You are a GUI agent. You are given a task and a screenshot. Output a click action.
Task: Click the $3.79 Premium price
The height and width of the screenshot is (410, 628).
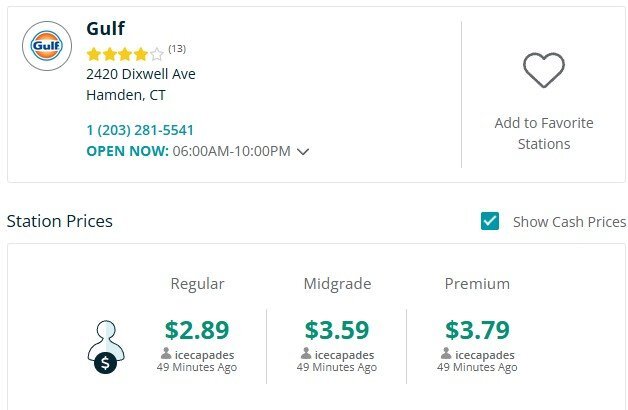pyautogui.click(x=477, y=329)
